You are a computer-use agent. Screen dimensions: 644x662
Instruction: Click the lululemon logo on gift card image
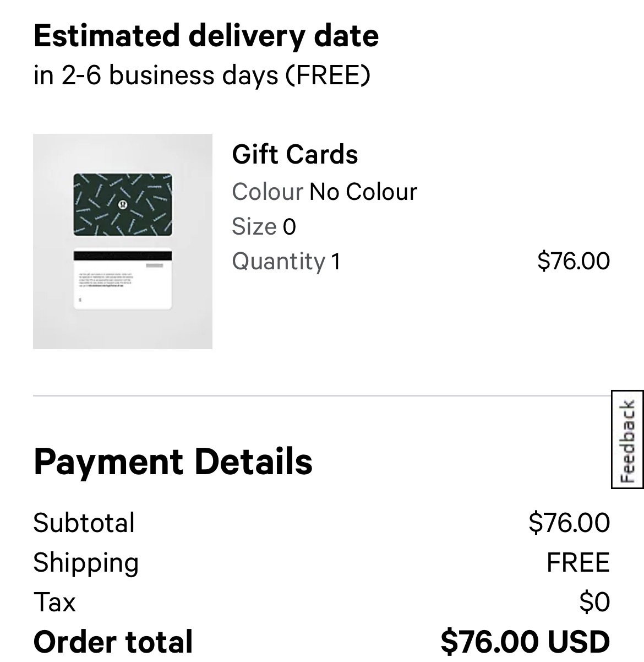[x=123, y=205]
